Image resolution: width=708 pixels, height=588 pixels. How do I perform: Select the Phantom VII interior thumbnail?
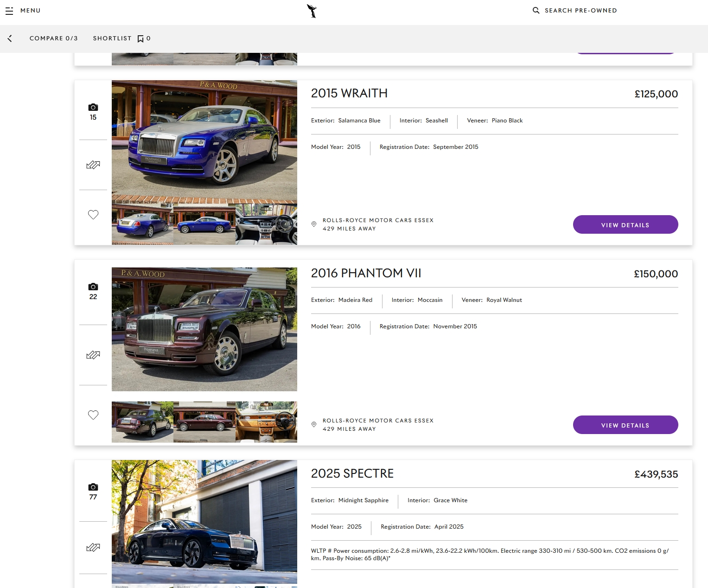point(266,422)
